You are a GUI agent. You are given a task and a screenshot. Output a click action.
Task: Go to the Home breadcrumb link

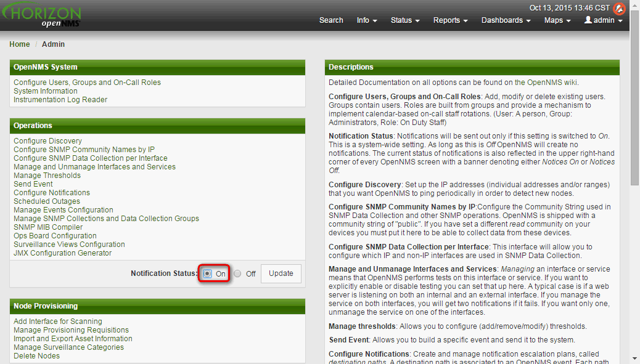coord(20,44)
